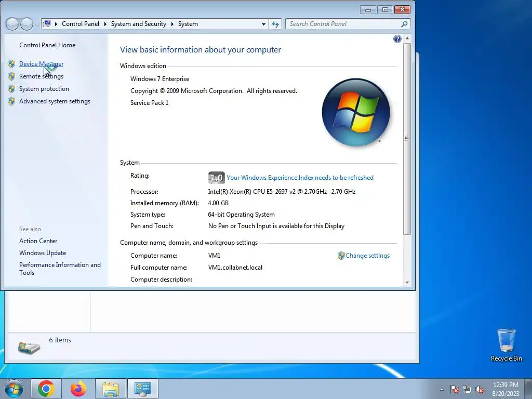Click the vertical scrollbar thumb
The image size is (532, 399).
coord(407,138)
